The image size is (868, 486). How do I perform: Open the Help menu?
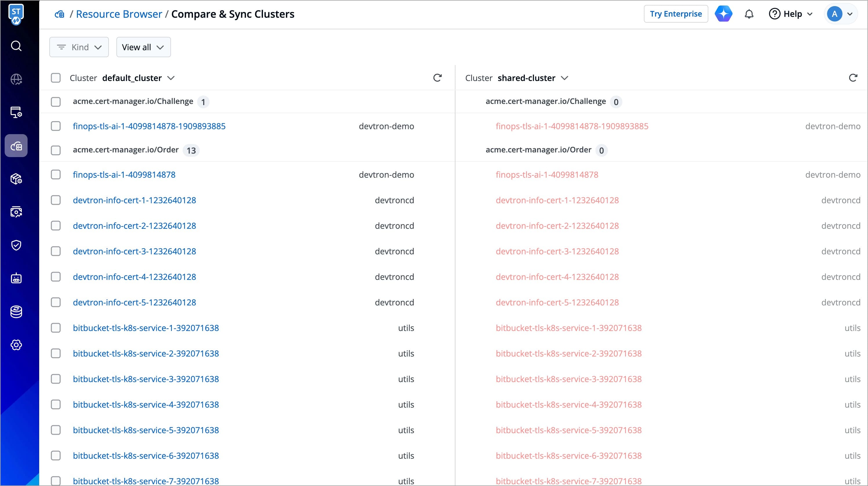pos(791,14)
